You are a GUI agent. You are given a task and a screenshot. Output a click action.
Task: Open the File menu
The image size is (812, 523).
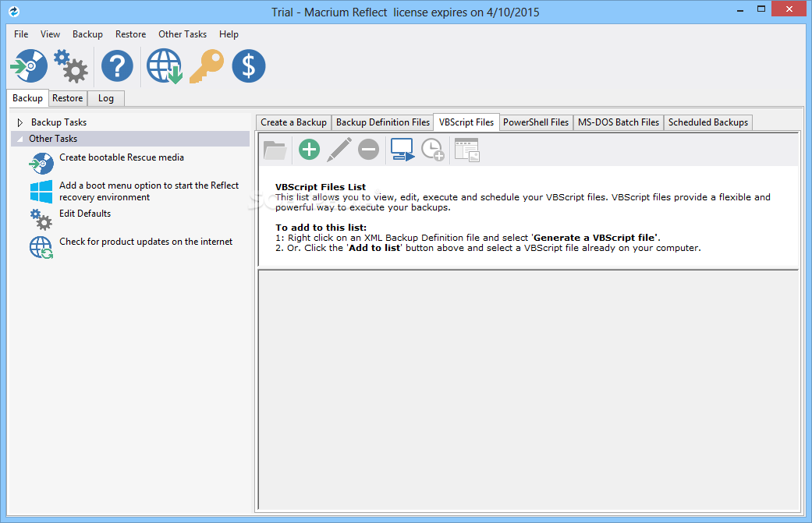coord(21,34)
